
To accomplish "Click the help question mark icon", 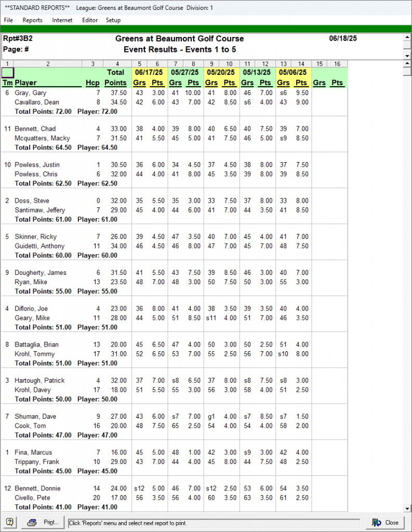I will (x=10, y=523).
